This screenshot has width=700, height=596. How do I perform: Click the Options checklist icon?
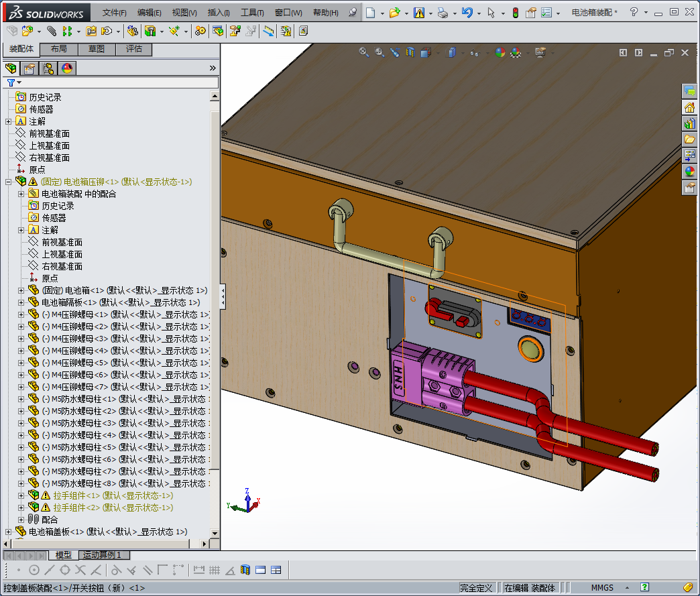546,13
